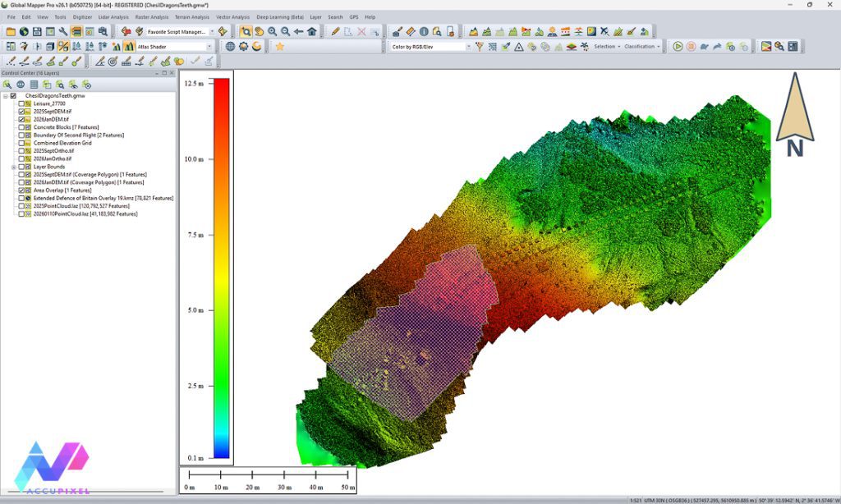Select the 20260110PointCloud.laz layer name
841x504 pixels.
click(86, 214)
